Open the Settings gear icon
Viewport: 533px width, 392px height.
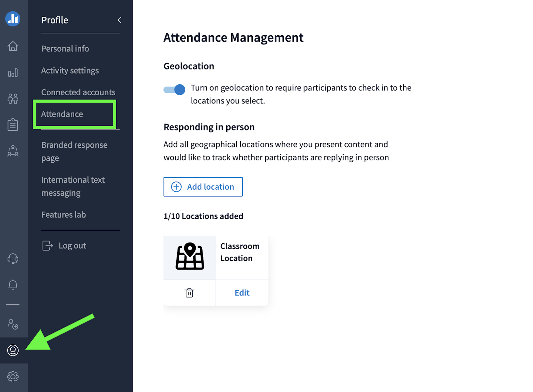[13, 376]
